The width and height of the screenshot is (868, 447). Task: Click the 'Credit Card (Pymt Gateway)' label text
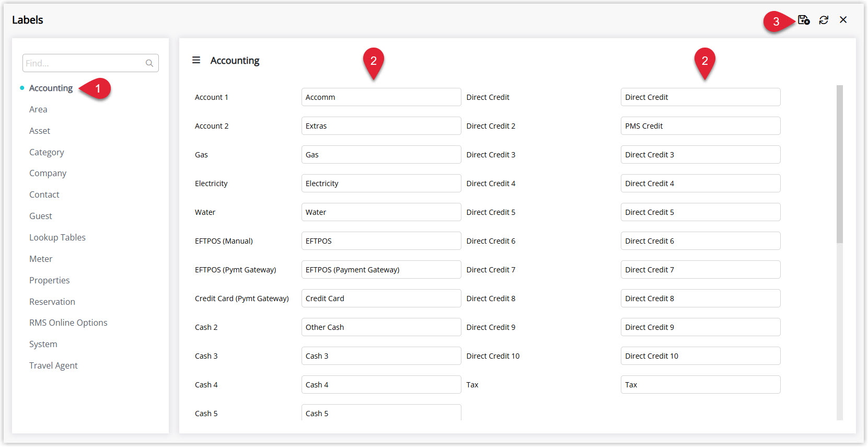point(242,299)
